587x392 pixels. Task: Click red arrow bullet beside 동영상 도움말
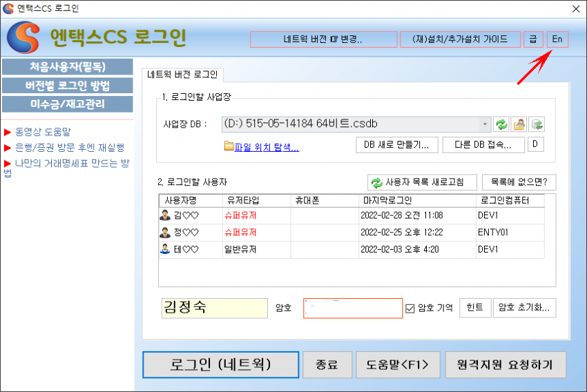(7, 132)
